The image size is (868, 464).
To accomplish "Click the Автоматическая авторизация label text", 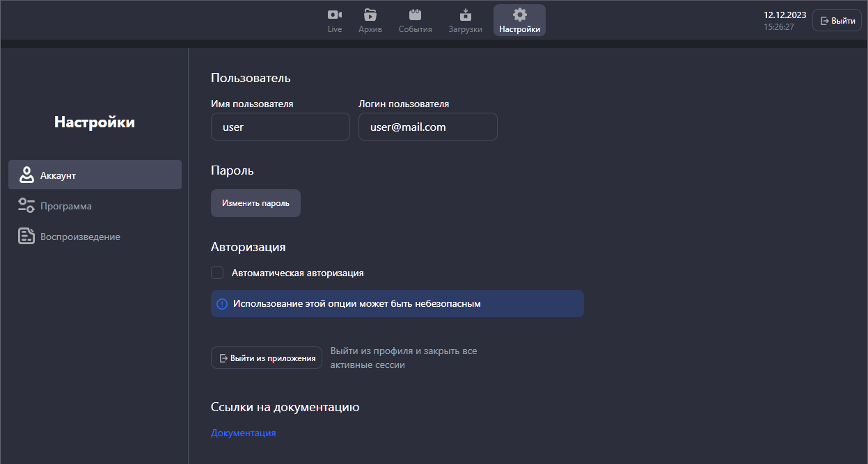I will click(298, 273).
